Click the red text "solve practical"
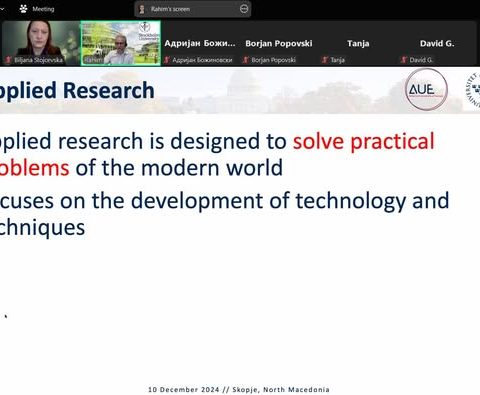The width and height of the screenshot is (480, 395). [x=364, y=141]
